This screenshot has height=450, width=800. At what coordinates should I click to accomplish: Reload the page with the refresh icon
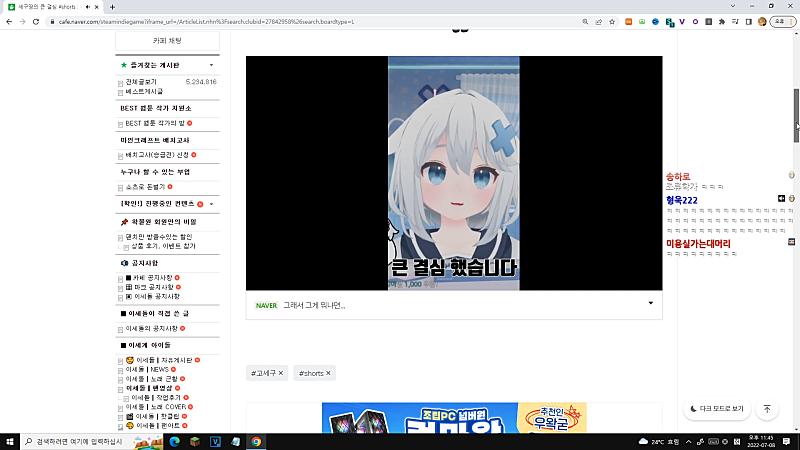[x=36, y=22]
